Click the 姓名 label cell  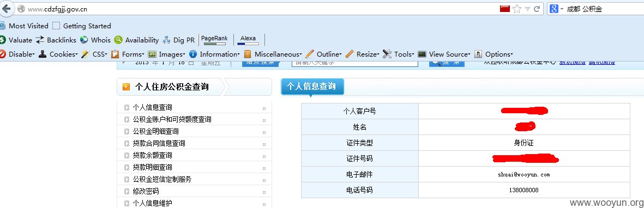(x=360, y=127)
